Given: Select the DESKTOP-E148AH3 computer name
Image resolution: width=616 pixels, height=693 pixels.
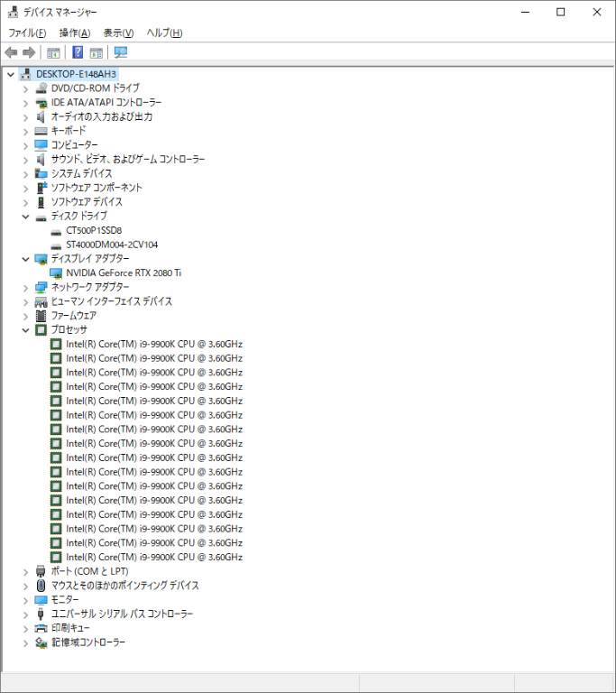Looking at the screenshot, I should click(76, 74).
